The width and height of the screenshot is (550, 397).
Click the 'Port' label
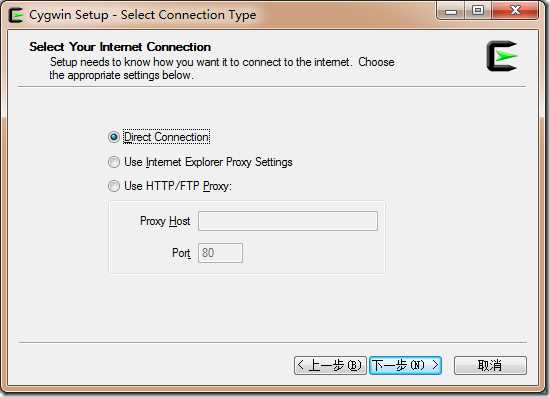point(181,253)
